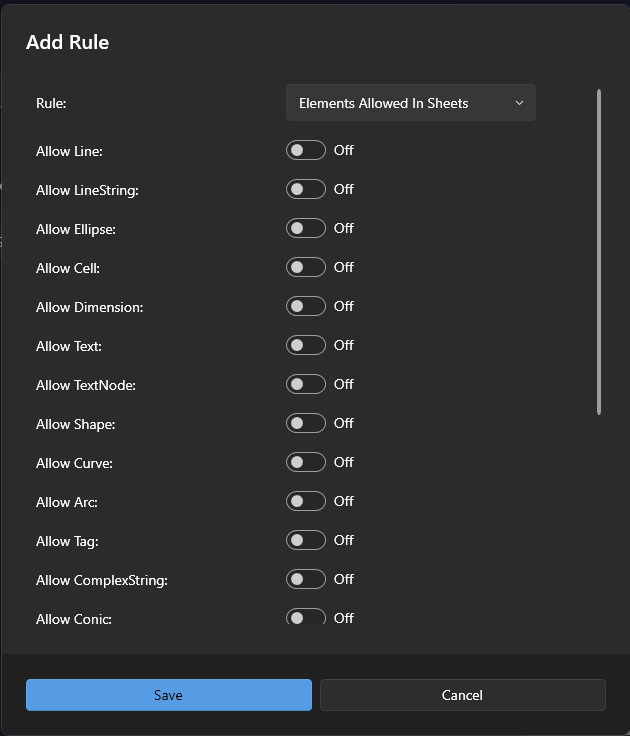Enable the Allow ComplexString switch
630x736 pixels.
coord(306,579)
